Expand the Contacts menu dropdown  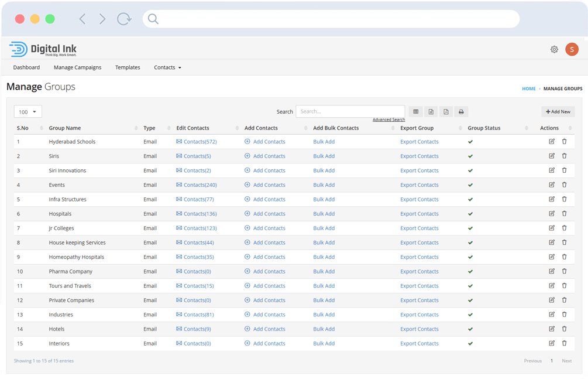pyautogui.click(x=167, y=67)
